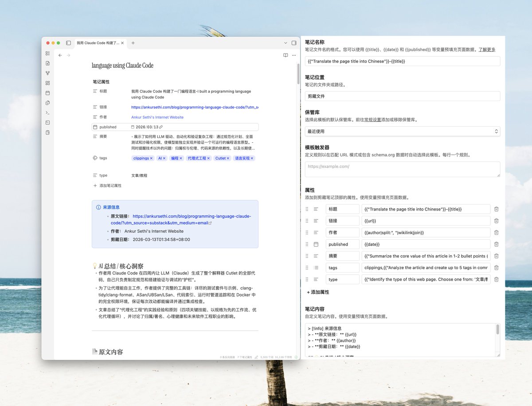Click the {{url}} value field
This screenshot has width=532, height=406.
pos(426,221)
